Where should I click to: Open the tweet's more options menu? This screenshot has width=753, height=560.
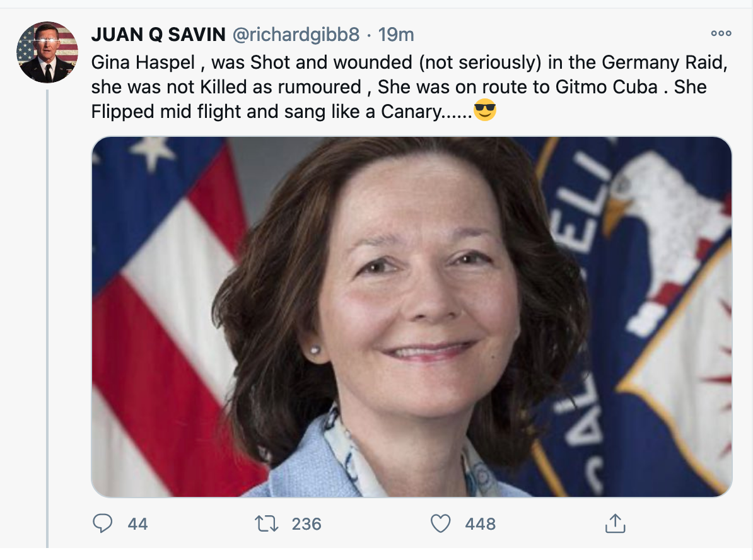pyautogui.click(x=720, y=34)
